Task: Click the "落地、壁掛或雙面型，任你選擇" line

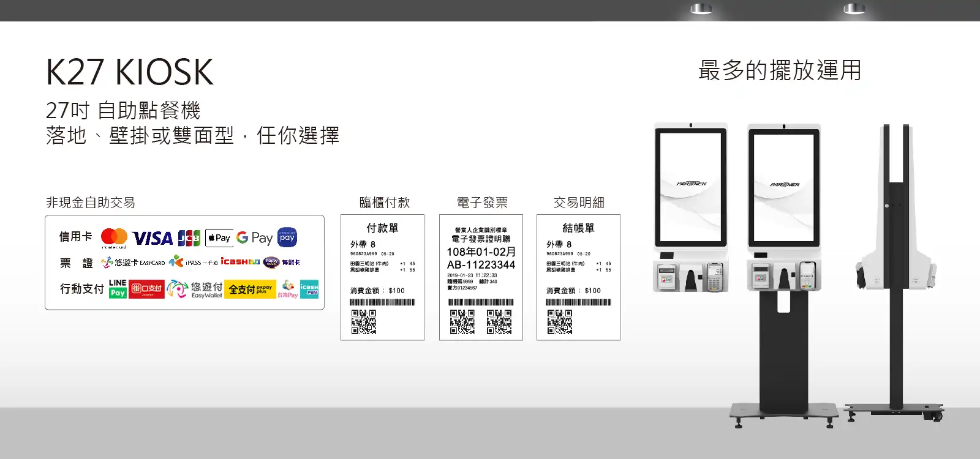Action: pos(192,135)
